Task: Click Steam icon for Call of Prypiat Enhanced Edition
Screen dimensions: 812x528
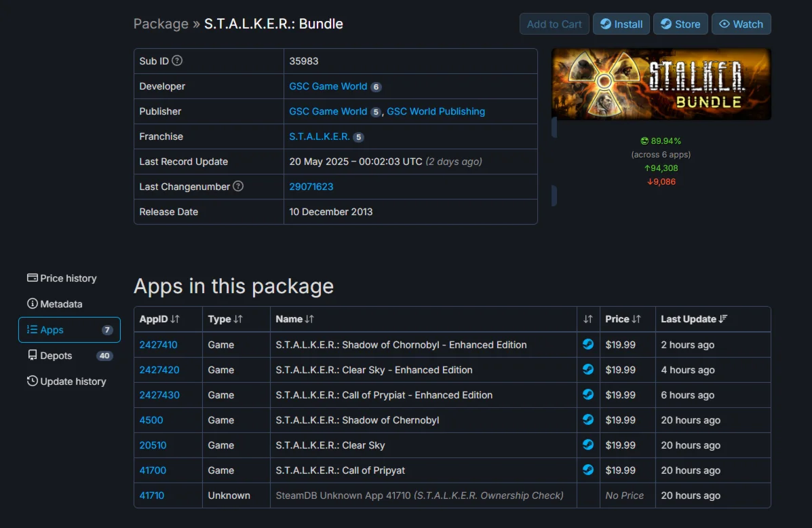Action: (587, 394)
